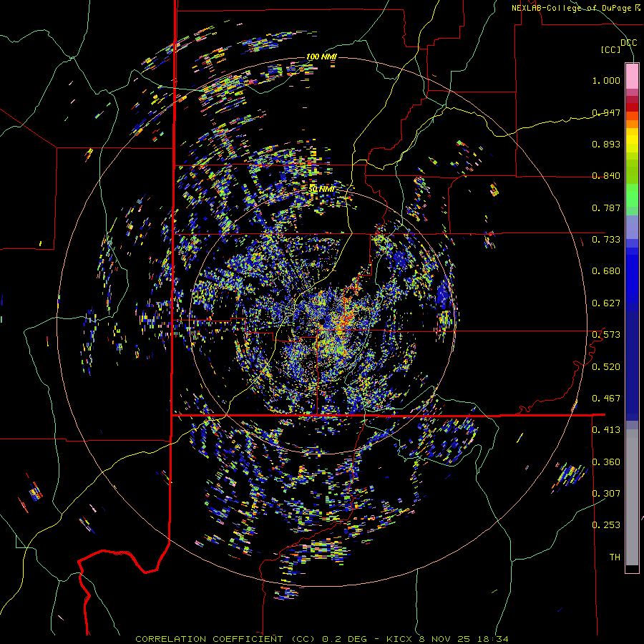
Task: Select the 0.893 scale value
Action: pos(606,144)
